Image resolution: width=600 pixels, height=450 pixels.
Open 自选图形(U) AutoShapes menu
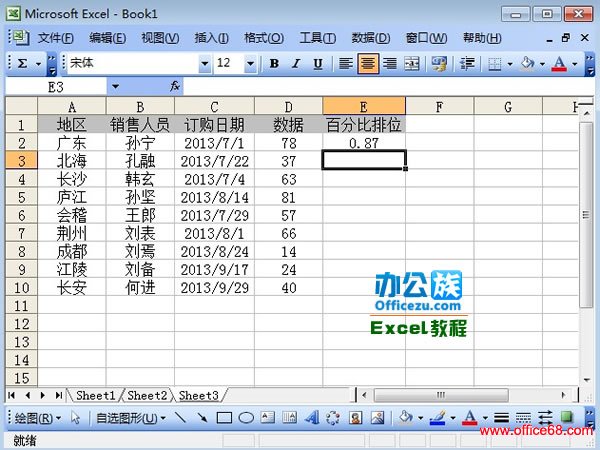[131, 418]
